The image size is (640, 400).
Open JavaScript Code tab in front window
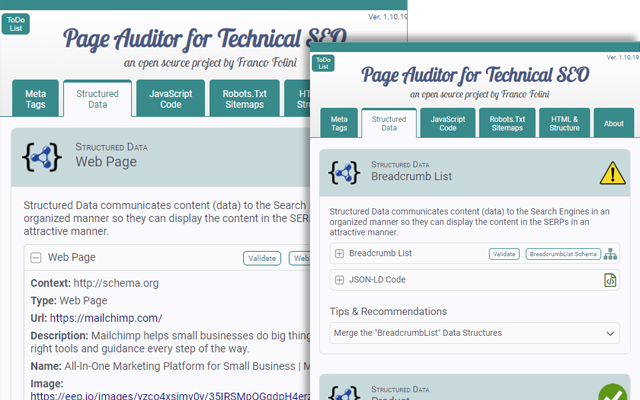pos(448,123)
